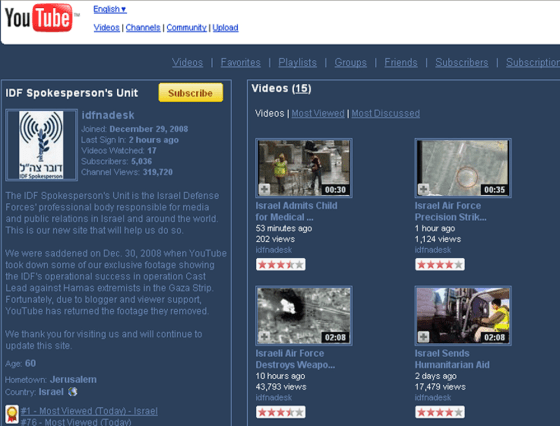
Task: Click the idfnadesk uploader under Humanitarian Aid video
Action: (433, 397)
